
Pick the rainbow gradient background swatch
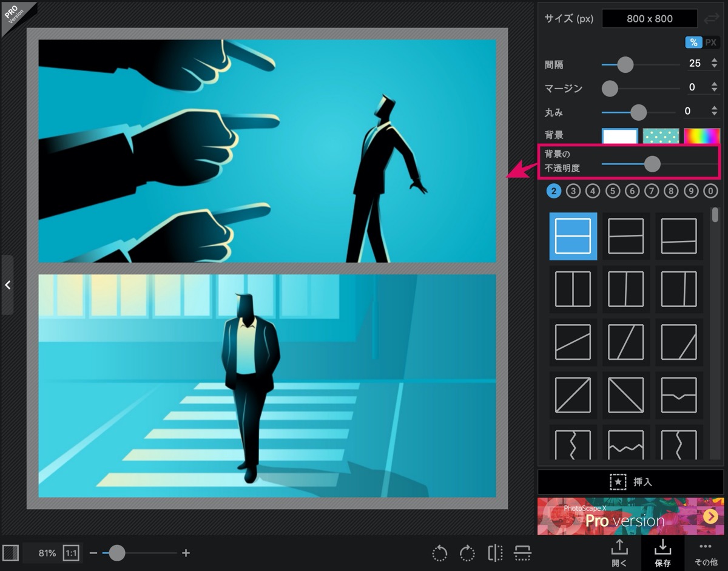point(702,136)
